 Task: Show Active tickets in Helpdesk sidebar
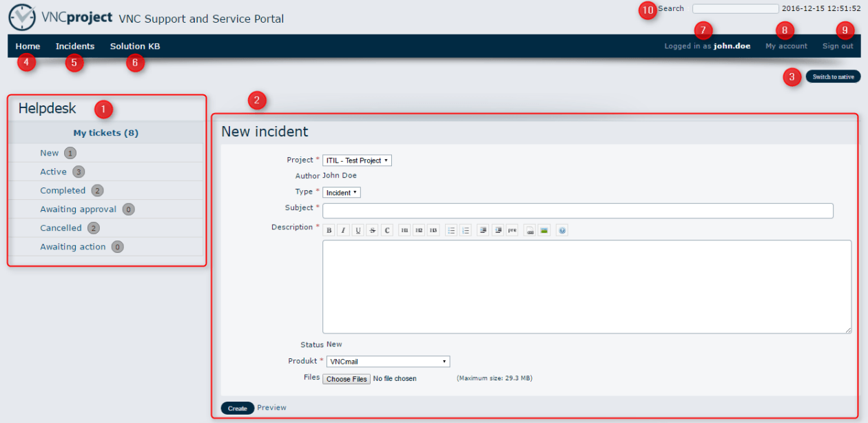[x=53, y=172]
